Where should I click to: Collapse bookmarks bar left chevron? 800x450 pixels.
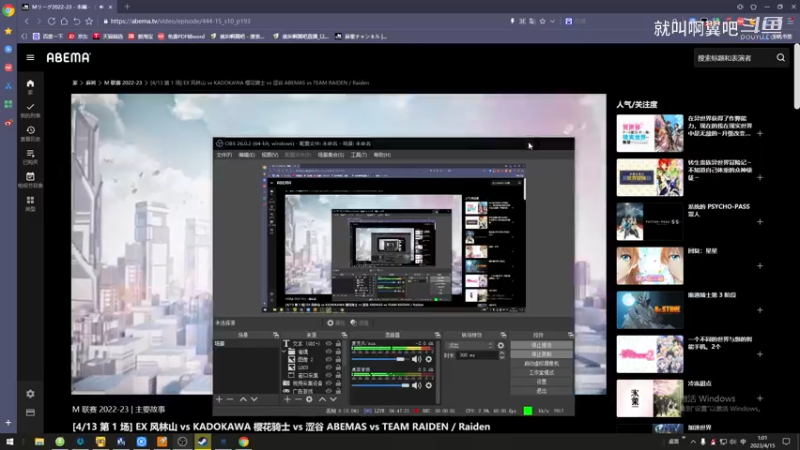tap(24, 36)
